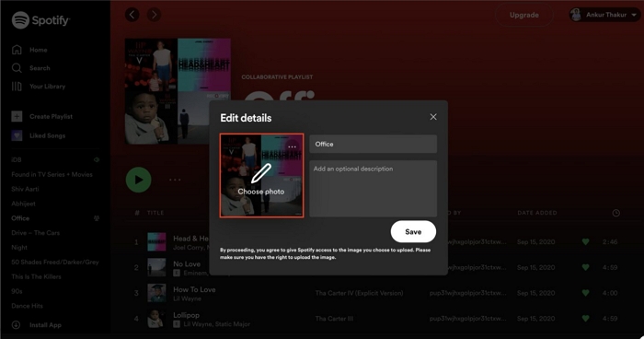Screen dimensions: 644x339
Task: Click the Your Library icon
Action: 17,87
